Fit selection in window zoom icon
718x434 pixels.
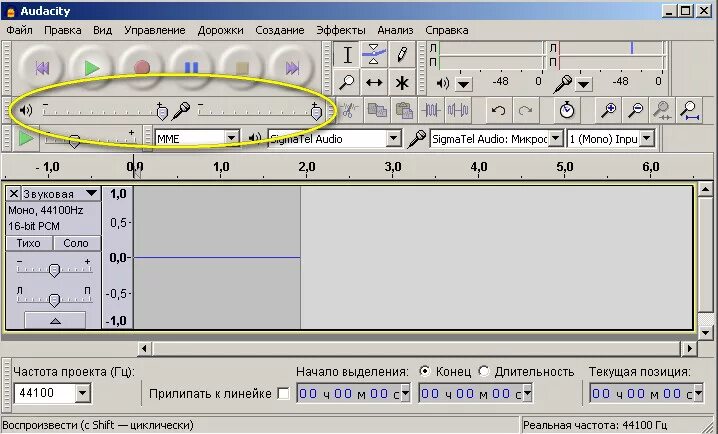(x=662, y=110)
